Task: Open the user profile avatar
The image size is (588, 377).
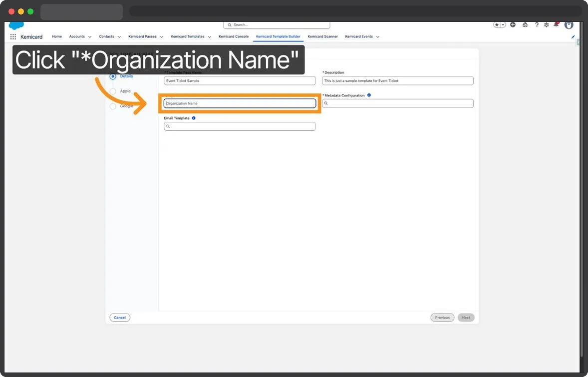Action: (x=569, y=25)
